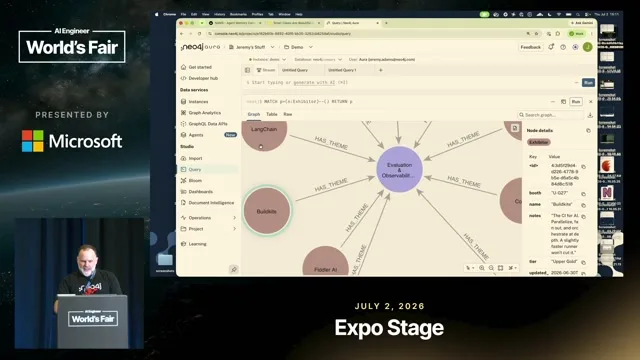Screen dimensions: 640x360
Task: Select the Buildkite graph node
Action: 267,211
